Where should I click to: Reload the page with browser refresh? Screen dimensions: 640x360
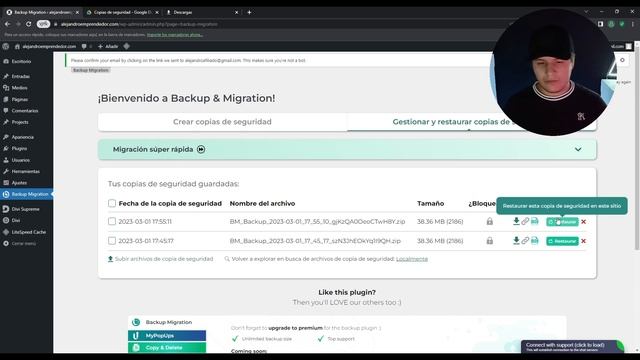coord(29,24)
